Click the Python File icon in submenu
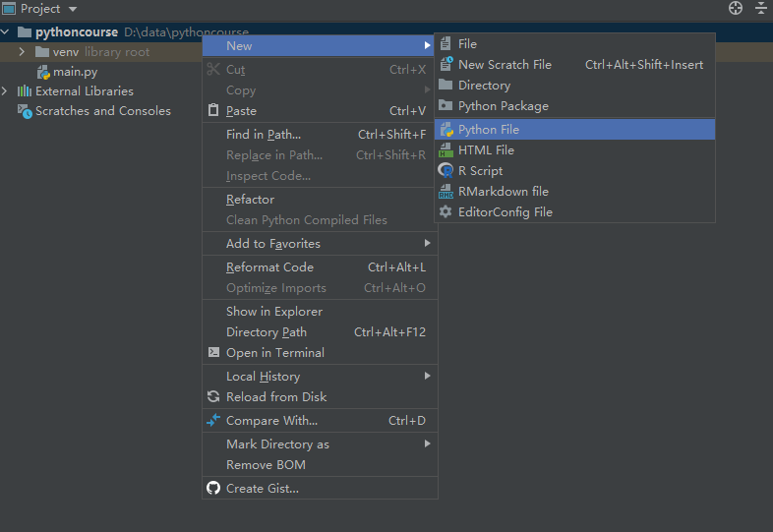Viewport: 773px width, 532px height. (x=446, y=130)
